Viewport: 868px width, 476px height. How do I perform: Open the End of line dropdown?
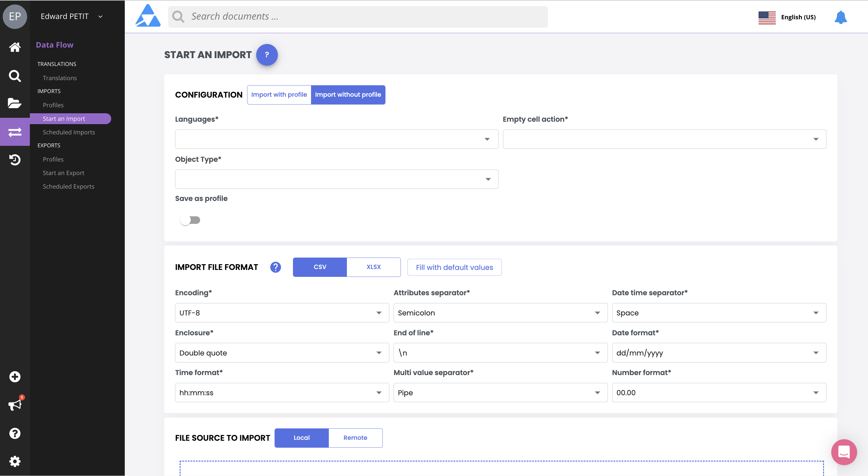point(500,353)
